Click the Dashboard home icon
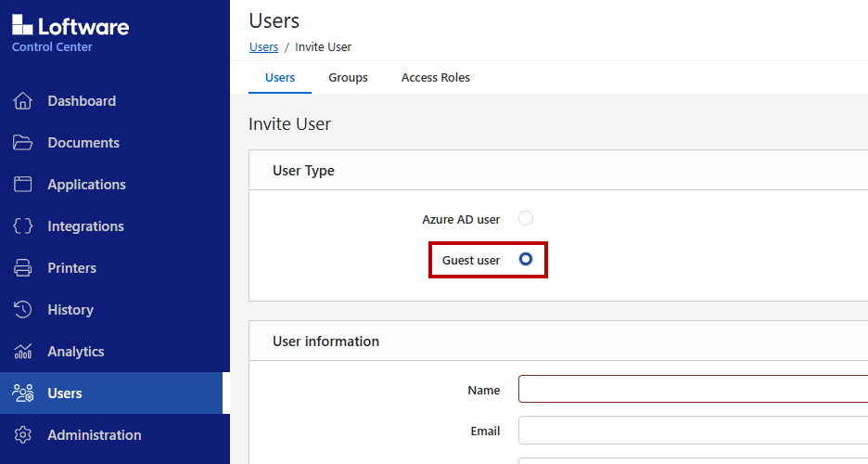 pos(22,101)
